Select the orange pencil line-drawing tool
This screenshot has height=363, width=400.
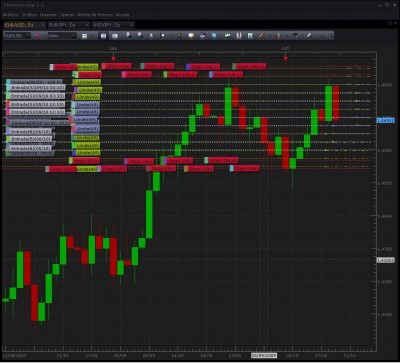261,36
